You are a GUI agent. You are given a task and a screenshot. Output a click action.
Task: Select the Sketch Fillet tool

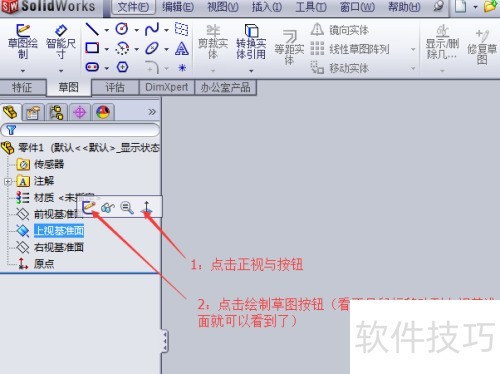click(x=152, y=67)
